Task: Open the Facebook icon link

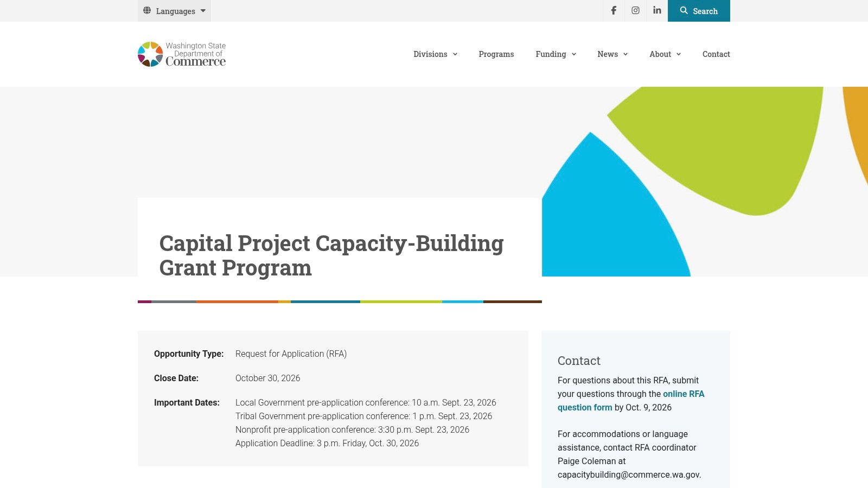Action: click(x=614, y=11)
